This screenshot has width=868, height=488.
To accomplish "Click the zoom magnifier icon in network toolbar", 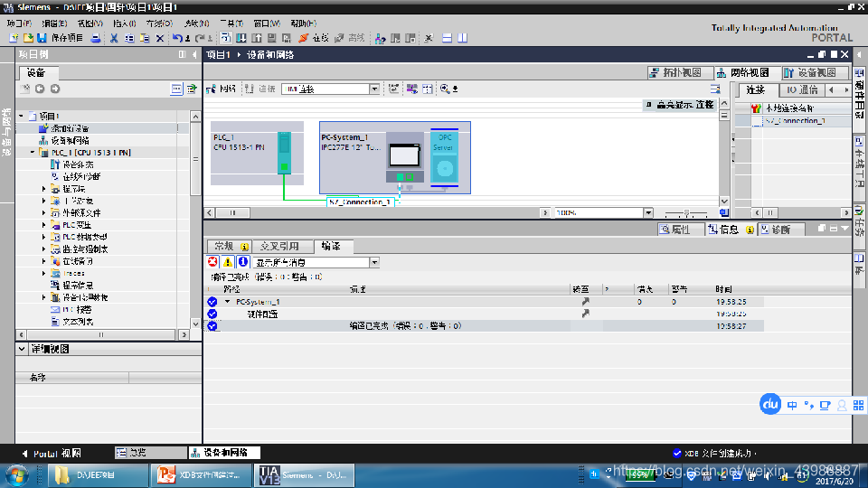I will point(445,89).
